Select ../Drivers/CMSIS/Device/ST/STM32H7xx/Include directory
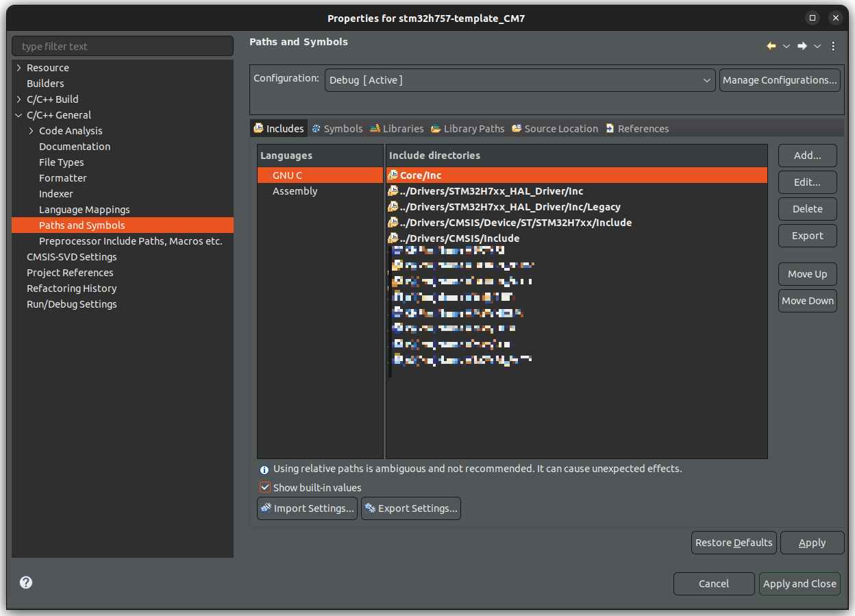This screenshot has height=616, width=855. pyautogui.click(x=577, y=223)
